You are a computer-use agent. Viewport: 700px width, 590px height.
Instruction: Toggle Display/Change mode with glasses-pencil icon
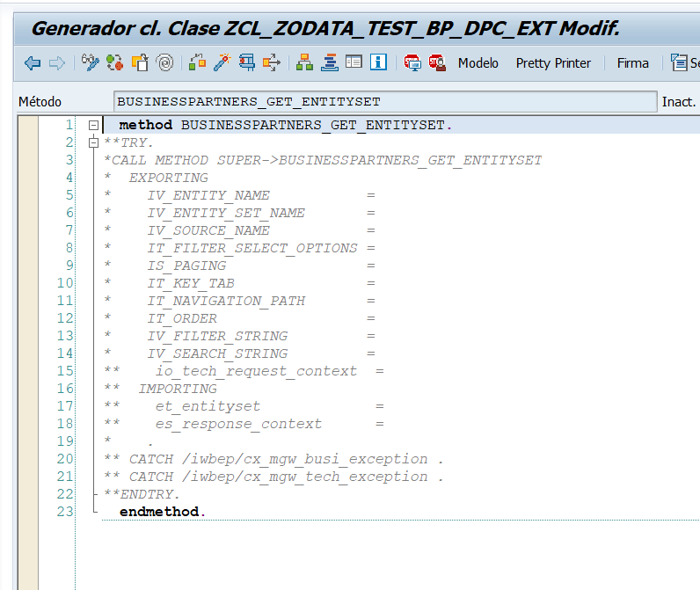click(90, 63)
